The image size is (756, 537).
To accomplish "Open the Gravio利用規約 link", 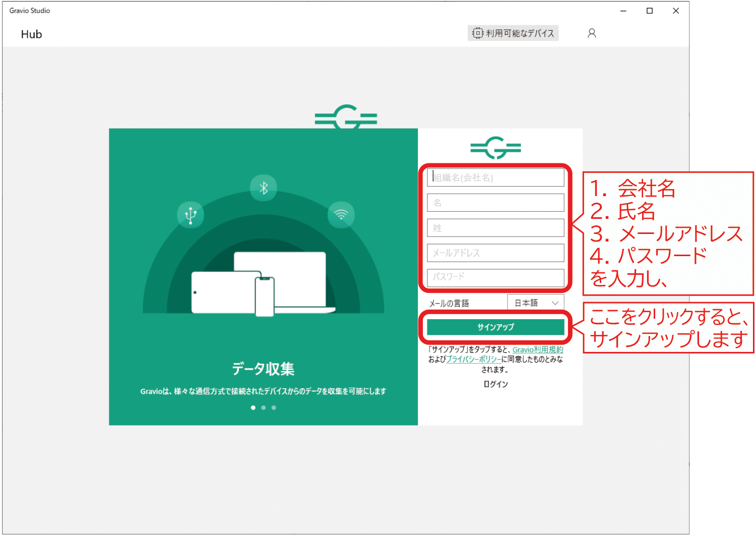I will tap(538, 349).
